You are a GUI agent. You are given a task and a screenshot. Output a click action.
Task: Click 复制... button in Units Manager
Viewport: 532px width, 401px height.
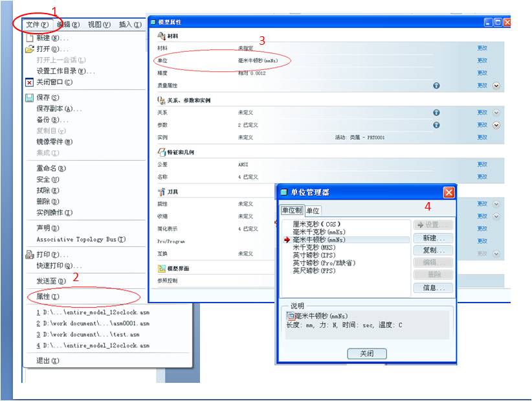pyautogui.click(x=433, y=251)
